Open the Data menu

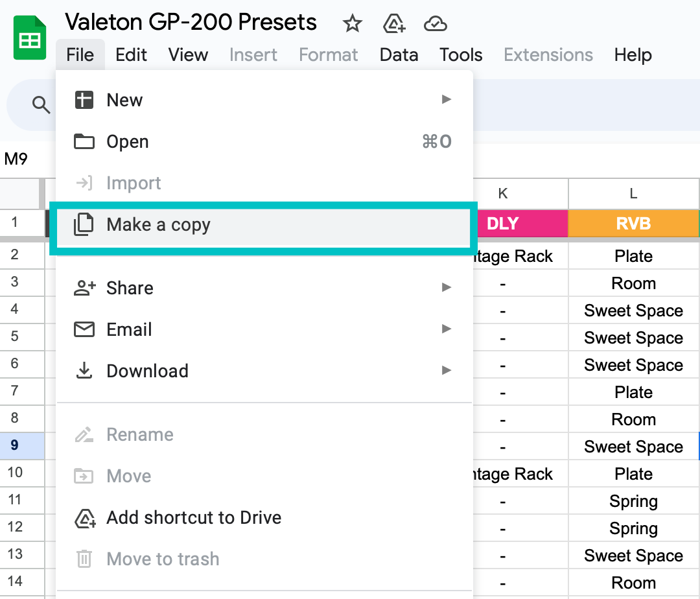coord(399,55)
